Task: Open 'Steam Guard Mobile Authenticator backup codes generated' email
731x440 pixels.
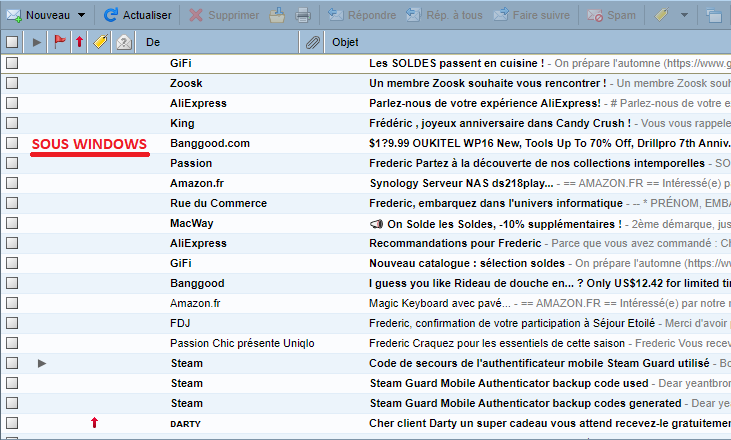Action: tap(525, 403)
